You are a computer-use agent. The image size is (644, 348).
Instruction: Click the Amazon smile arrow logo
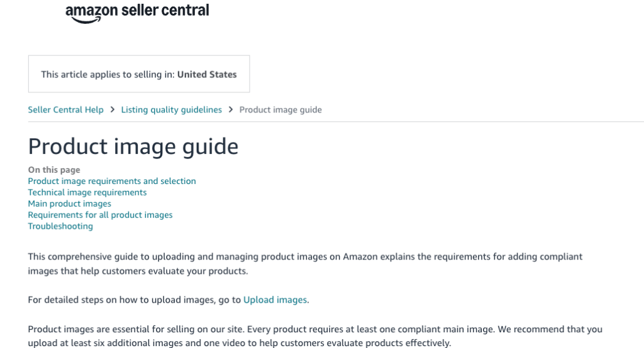point(86,20)
